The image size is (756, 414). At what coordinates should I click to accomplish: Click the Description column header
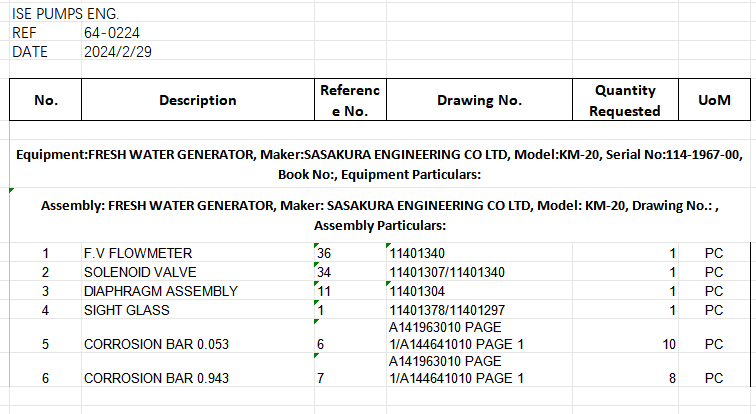pyautogui.click(x=198, y=100)
